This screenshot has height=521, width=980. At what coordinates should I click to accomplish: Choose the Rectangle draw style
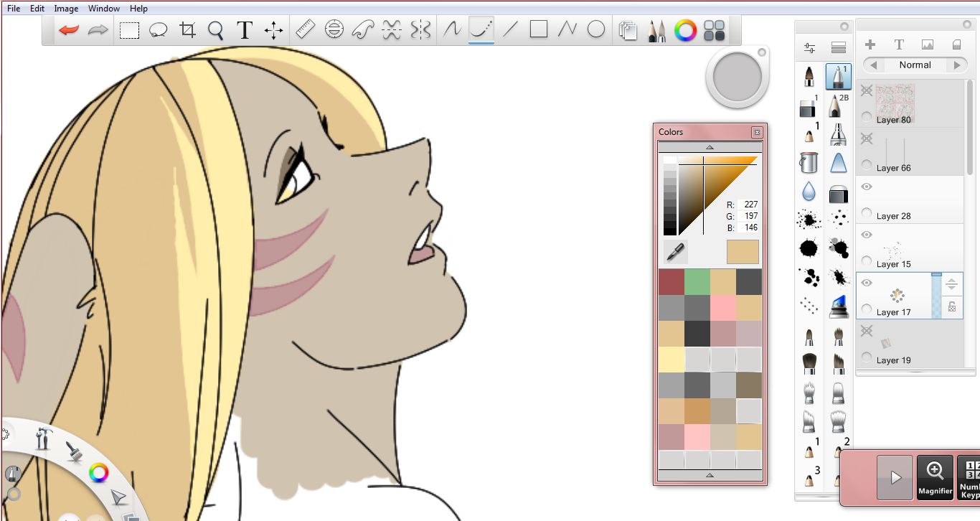539,30
